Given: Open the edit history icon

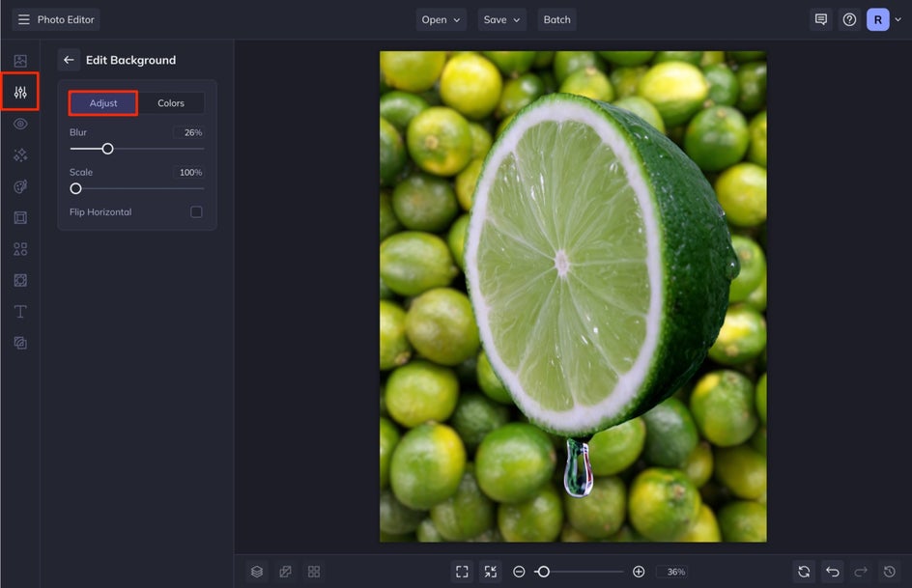Looking at the screenshot, I should click(890, 572).
